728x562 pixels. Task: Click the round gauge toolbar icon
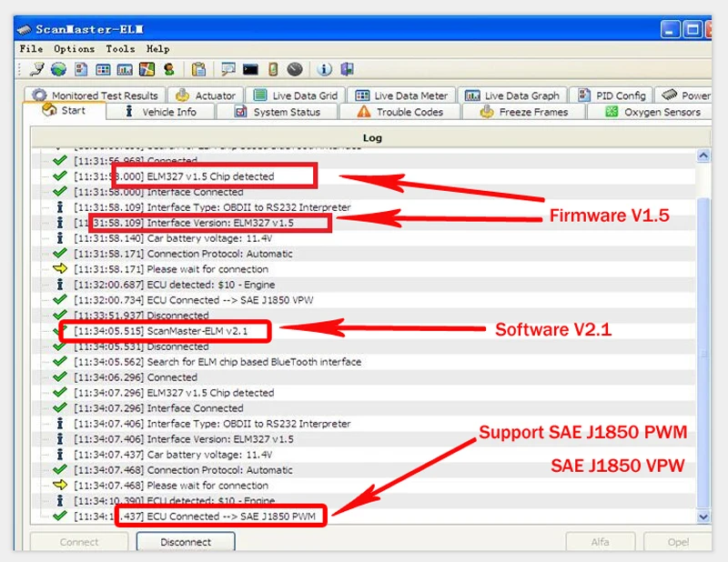click(x=295, y=69)
